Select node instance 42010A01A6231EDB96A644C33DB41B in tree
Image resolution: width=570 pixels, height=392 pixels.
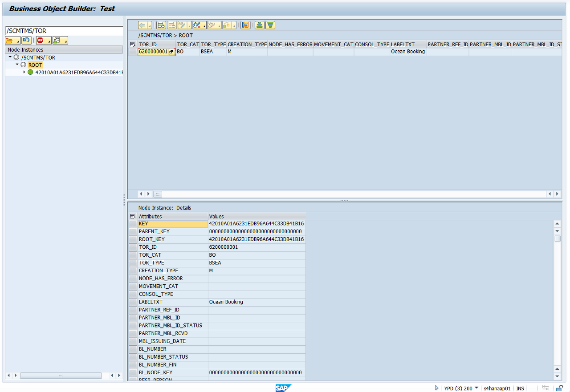[79, 72]
